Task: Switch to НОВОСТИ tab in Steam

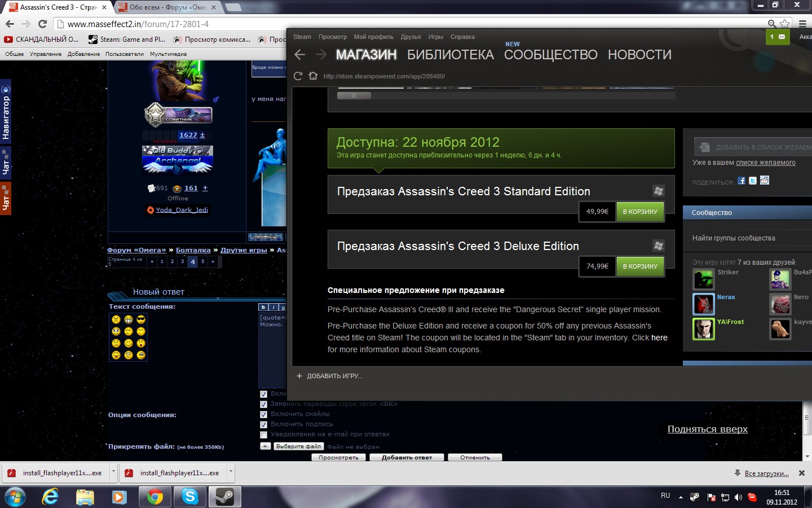Action: coord(639,55)
